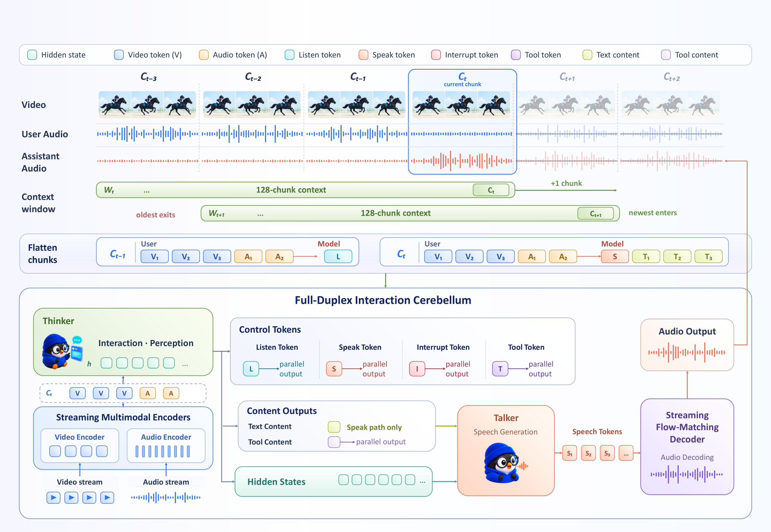Click speech token S₁
The image size is (771, 532).
coord(570,453)
